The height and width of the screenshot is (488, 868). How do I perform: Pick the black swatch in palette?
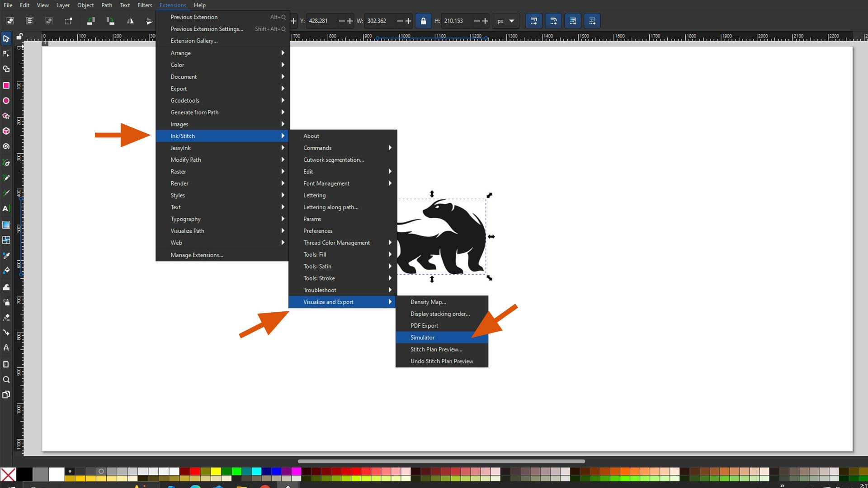coord(24,474)
